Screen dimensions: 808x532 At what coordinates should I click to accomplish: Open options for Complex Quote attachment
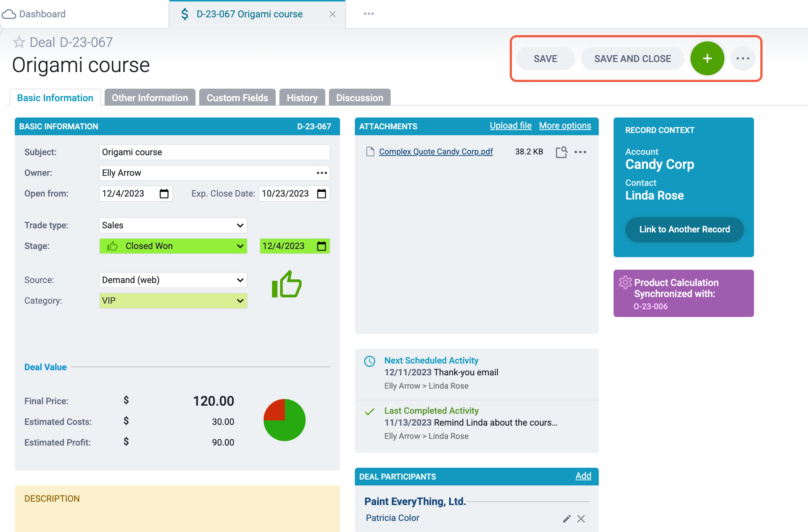coord(580,152)
